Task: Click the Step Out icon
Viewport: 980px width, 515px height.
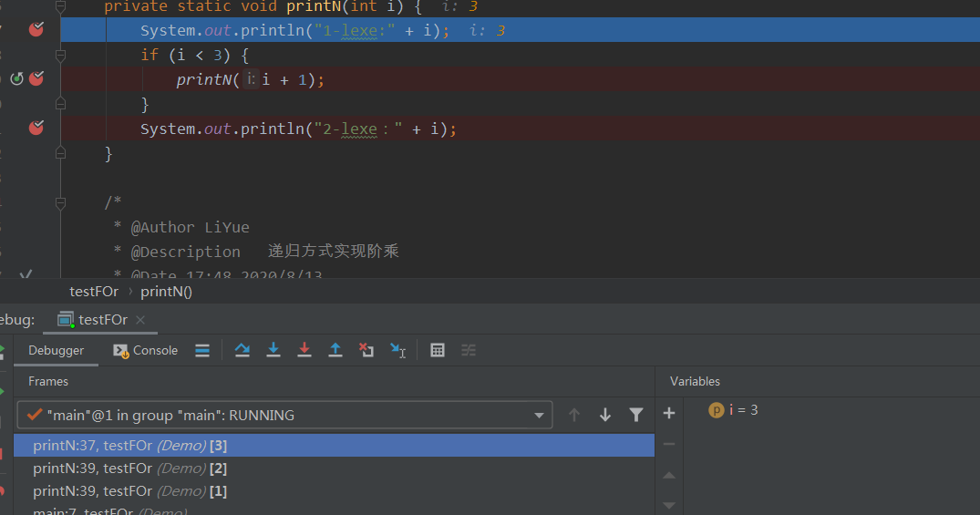Action: click(335, 350)
